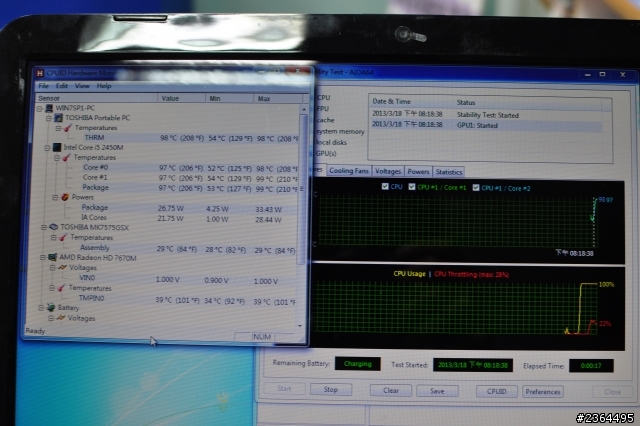
Task: Click the Value column header
Action: (181, 98)
